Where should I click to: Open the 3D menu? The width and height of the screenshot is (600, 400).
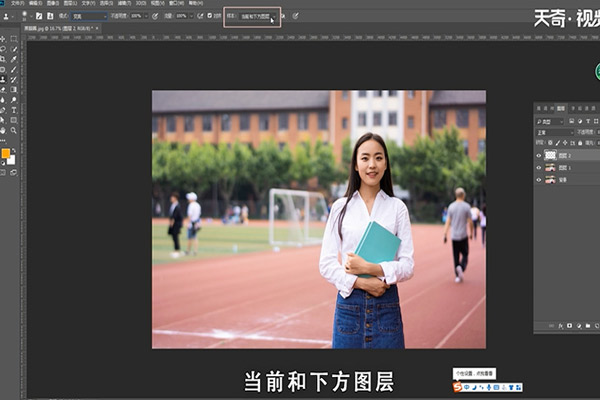pyautogui.click(x=141, y=3)
